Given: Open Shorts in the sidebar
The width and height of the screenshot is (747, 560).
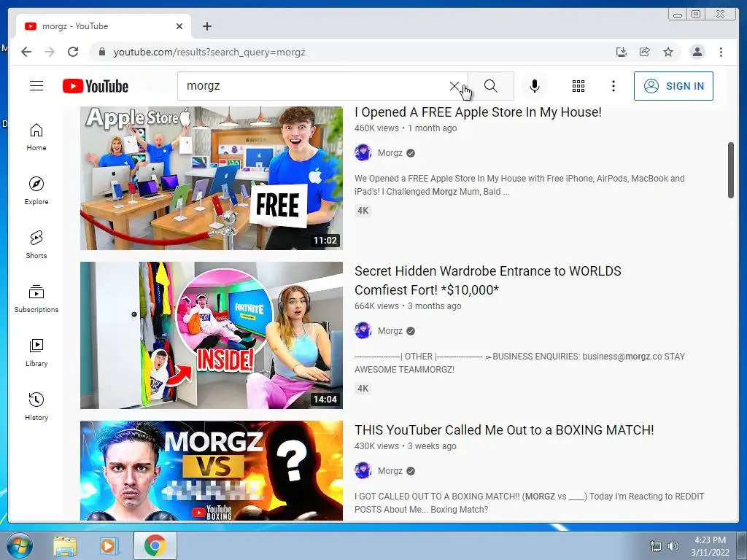Looking at the screenshot, I should [x=36, y=245].
